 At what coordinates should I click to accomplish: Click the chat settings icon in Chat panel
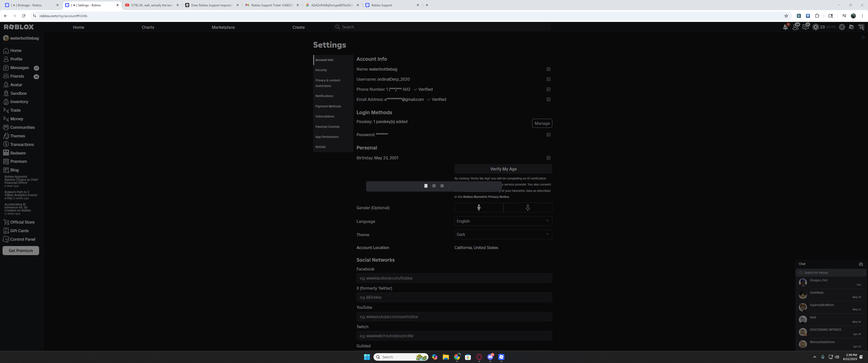tap(861, 264)
